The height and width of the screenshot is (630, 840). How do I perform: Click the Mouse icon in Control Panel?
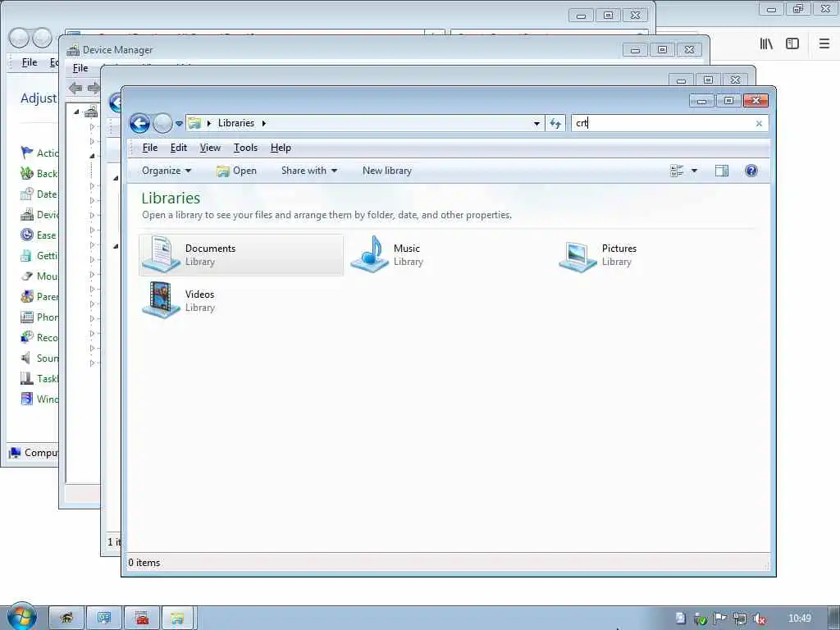[x=26, y=276]
